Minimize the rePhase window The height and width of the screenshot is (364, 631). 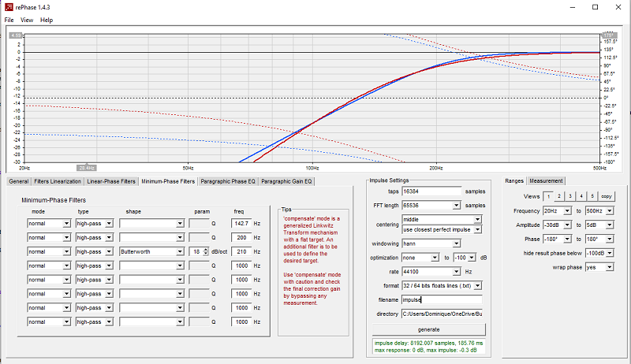[572, 7]
